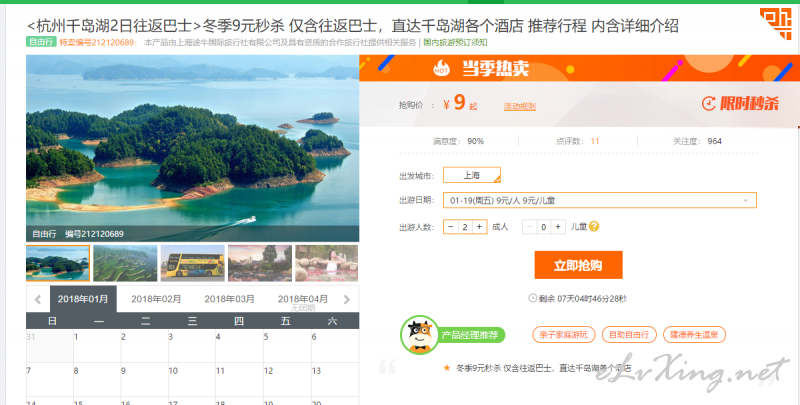Click the main Qiandao Lake photo

(x=192, y=148)
